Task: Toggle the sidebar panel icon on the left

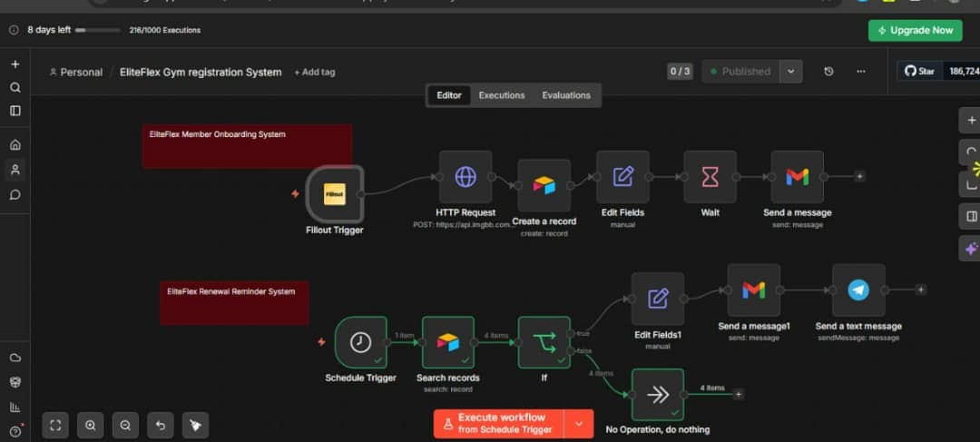Action: (15, 111)
